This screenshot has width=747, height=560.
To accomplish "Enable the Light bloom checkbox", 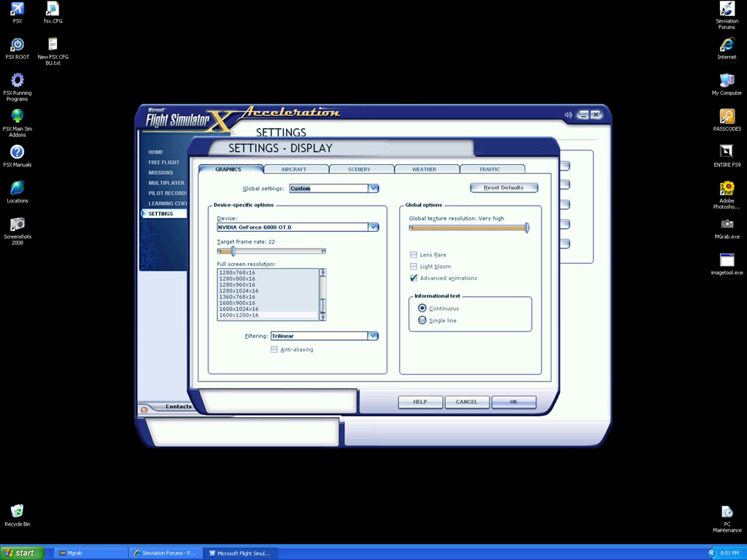I will 414,267.
